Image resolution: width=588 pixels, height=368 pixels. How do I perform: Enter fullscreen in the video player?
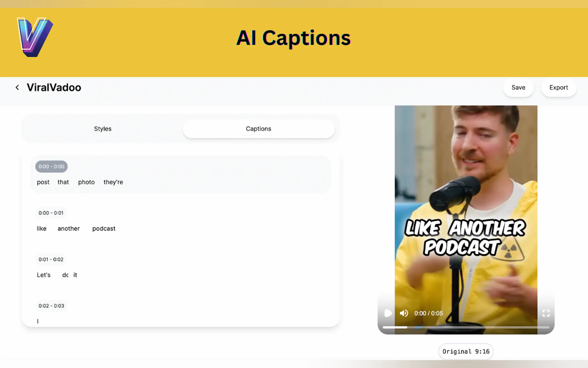[546, 313]
